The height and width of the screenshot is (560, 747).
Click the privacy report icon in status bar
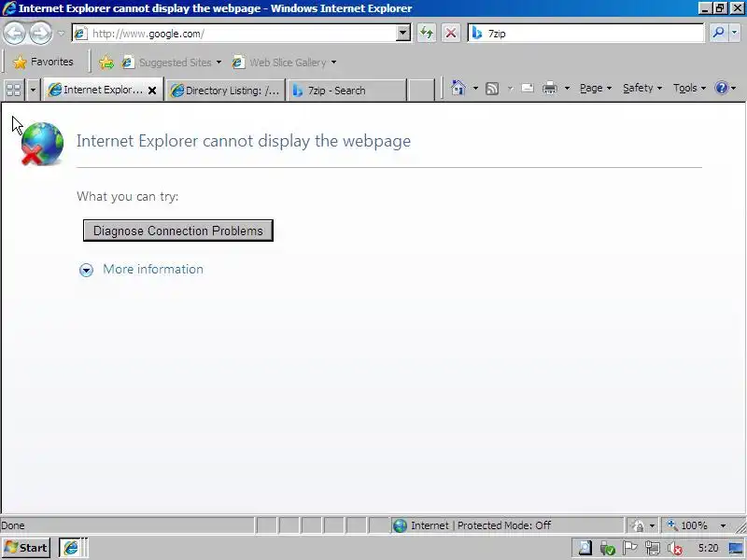(x=638, y=525)
